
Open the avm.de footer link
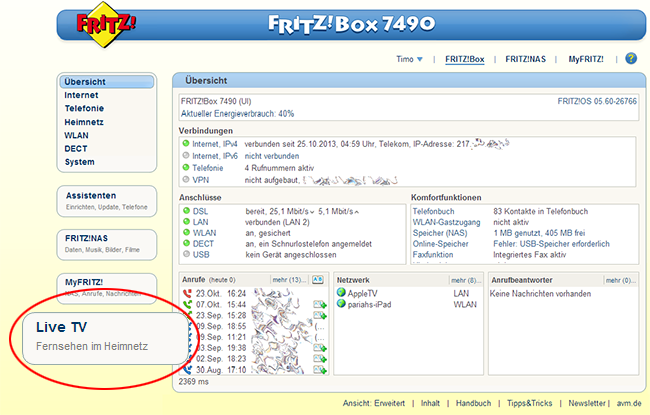pyautogui.click(x=629, y=403)
